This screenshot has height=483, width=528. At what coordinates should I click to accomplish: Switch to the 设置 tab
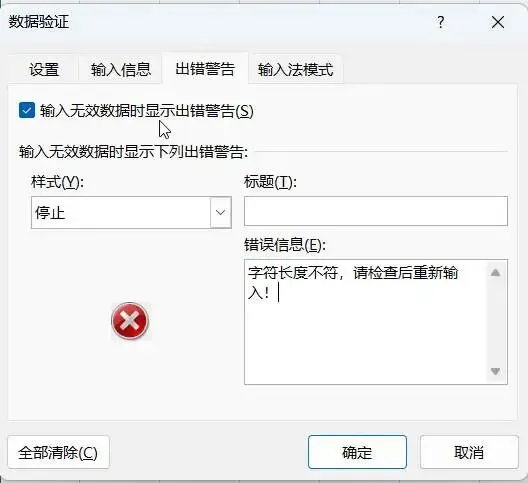(44, 69)
